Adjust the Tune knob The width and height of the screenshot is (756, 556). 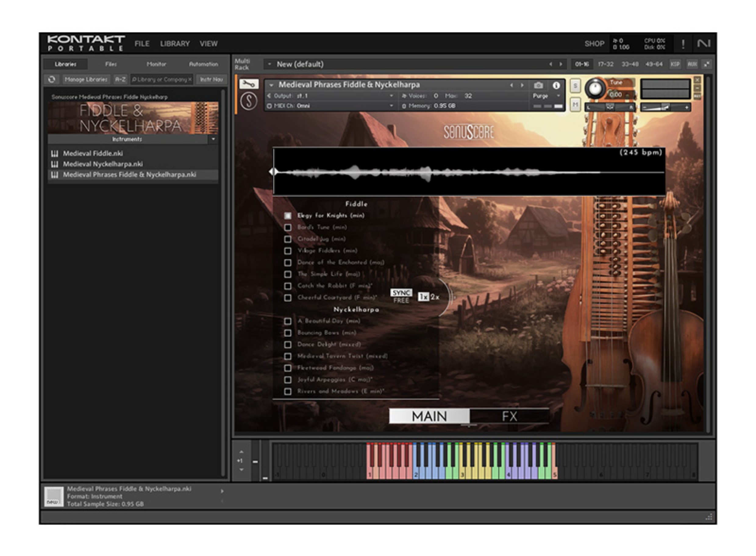click(x=595, y=88)
